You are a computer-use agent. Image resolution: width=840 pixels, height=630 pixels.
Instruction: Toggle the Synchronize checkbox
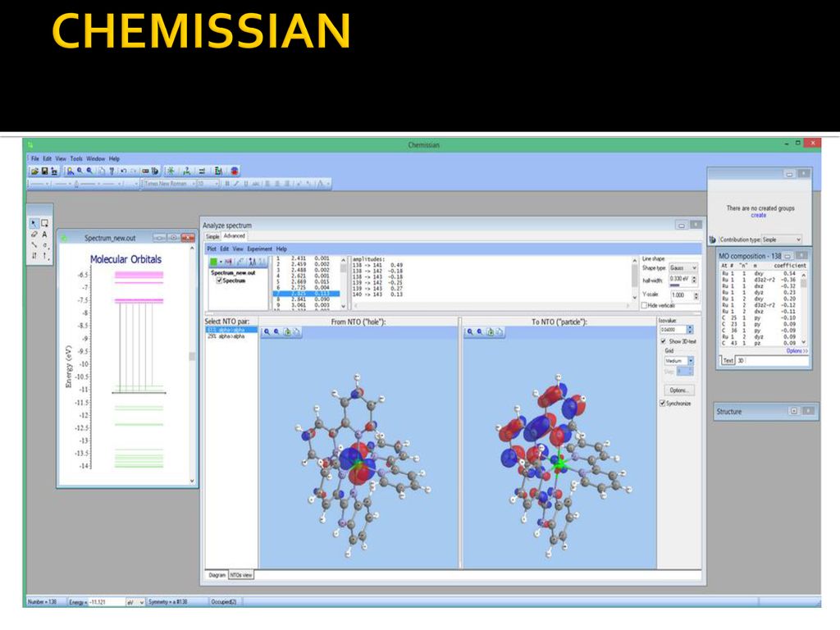[663, 404]
